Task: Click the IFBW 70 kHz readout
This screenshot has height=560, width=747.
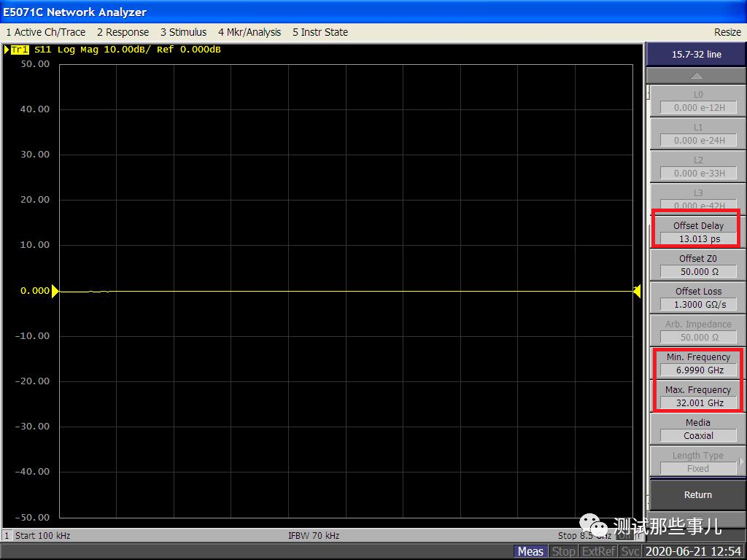Action: (314, 535)
